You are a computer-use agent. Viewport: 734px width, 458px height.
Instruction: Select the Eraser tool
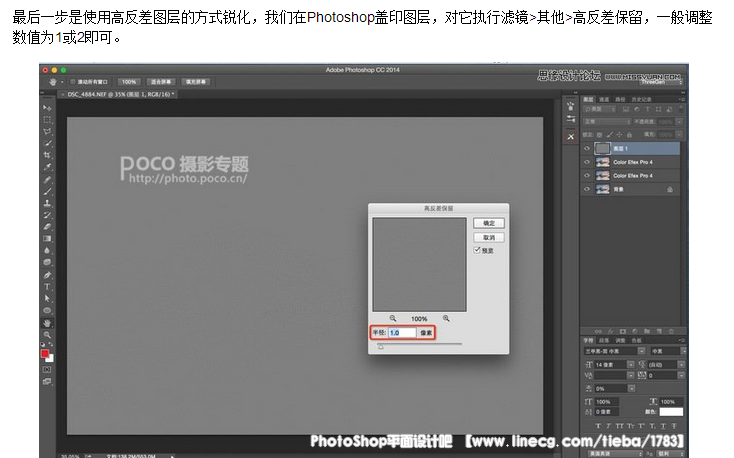47,227
